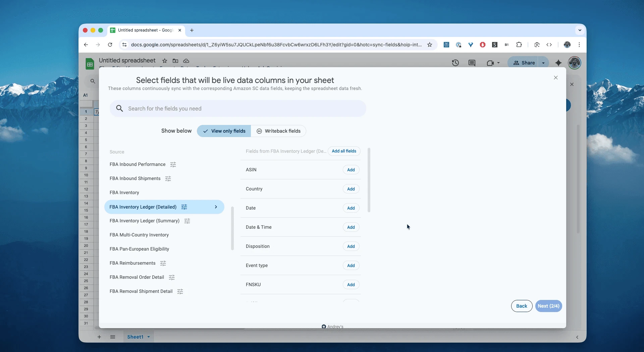Close the side panel behind the dialog
Viewport: 644px width, 352px height.
572,84
